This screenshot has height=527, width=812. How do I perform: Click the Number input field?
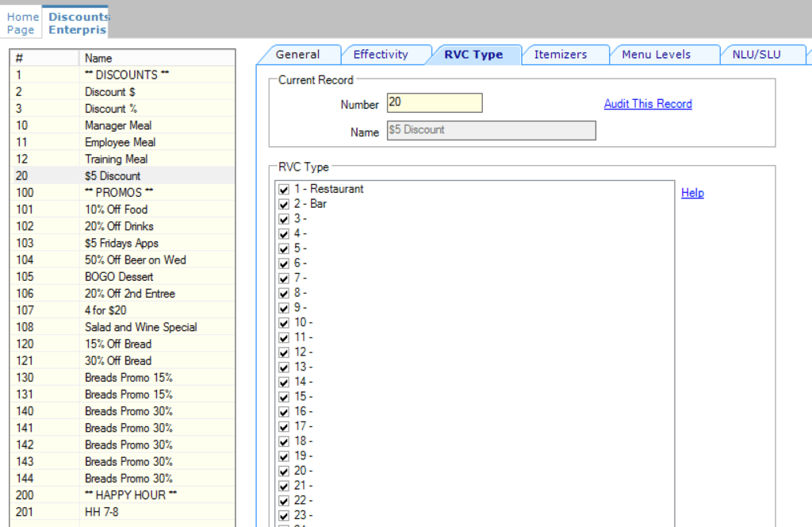pyautogui.click(x=434, y=103)
